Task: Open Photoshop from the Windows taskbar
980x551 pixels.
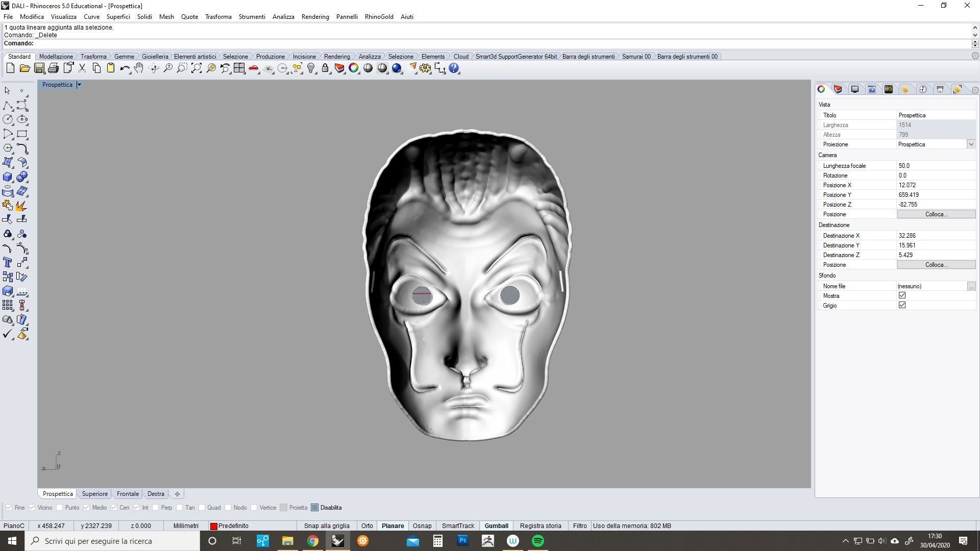Action: pyautogui.click(x=462, y=541)
